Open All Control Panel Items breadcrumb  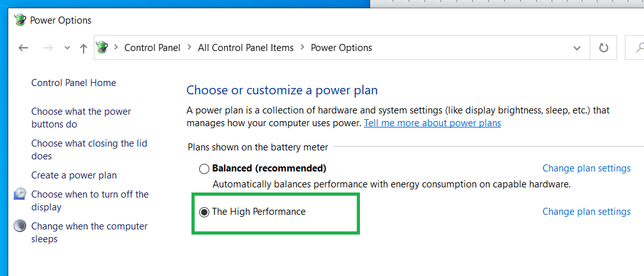(246, 48)
